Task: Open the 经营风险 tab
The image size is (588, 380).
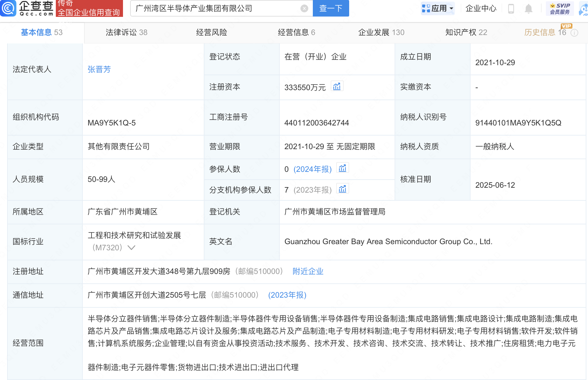Action: point(212,32)
